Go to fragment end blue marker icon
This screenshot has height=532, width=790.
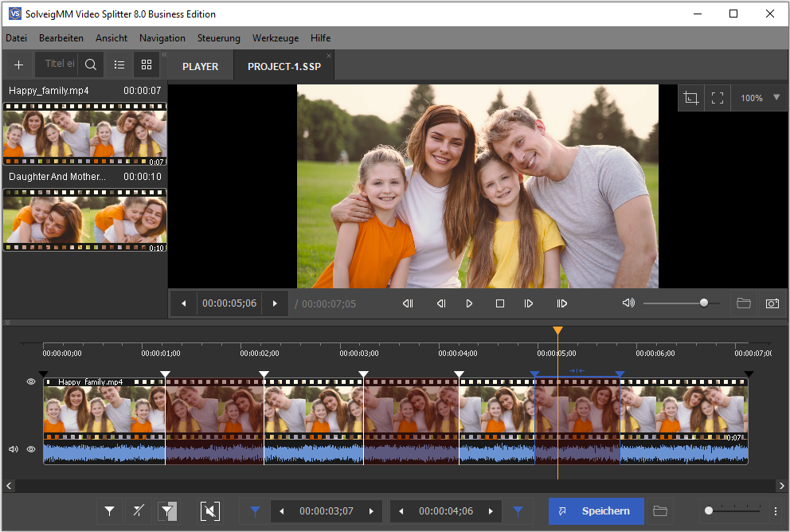tap(518, 511)
